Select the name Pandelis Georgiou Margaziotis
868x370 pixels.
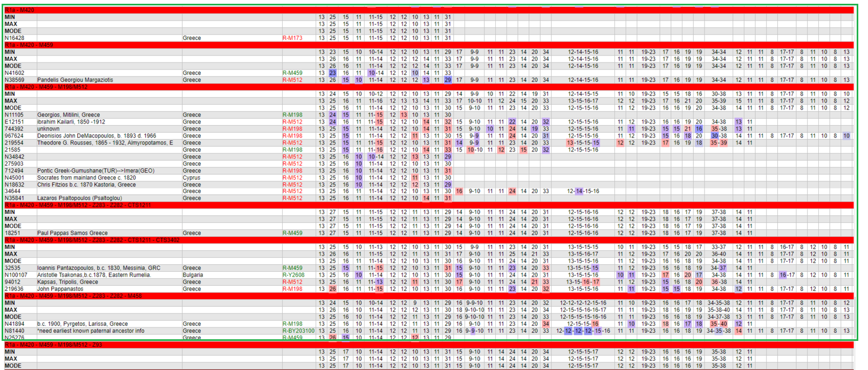[x=75, y=80]
